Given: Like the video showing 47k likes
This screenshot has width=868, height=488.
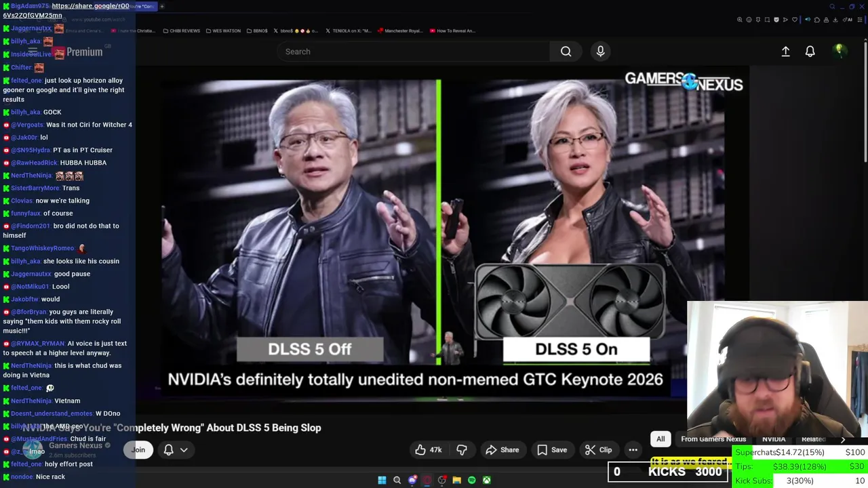Looking at the screenshot, I should point(428,449).
